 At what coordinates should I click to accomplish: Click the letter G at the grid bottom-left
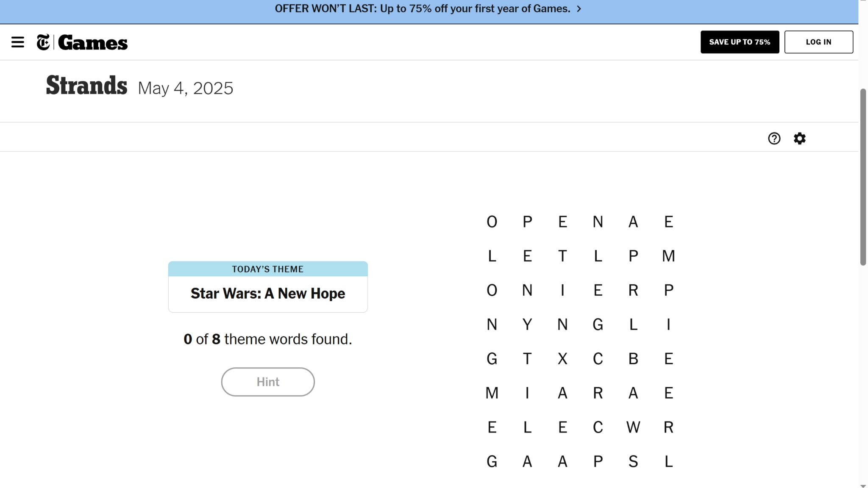[x=492, y=461]
